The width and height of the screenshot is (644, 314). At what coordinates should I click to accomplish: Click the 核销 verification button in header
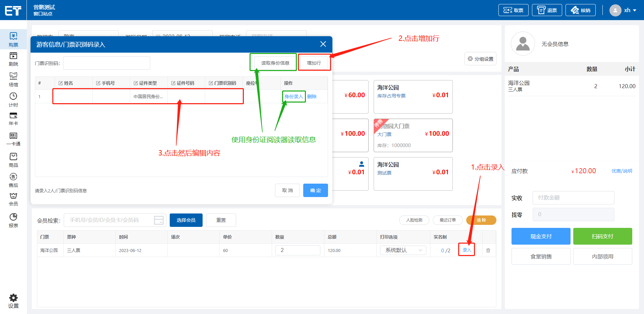[x=580, y=10]
